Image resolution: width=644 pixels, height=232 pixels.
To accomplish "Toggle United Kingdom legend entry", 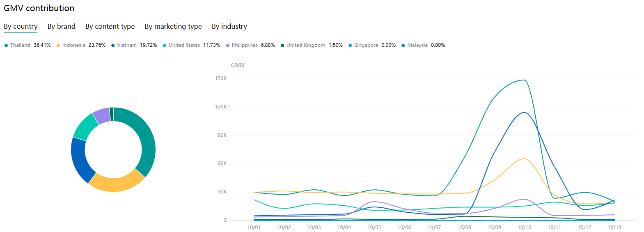I will (305, 45).
